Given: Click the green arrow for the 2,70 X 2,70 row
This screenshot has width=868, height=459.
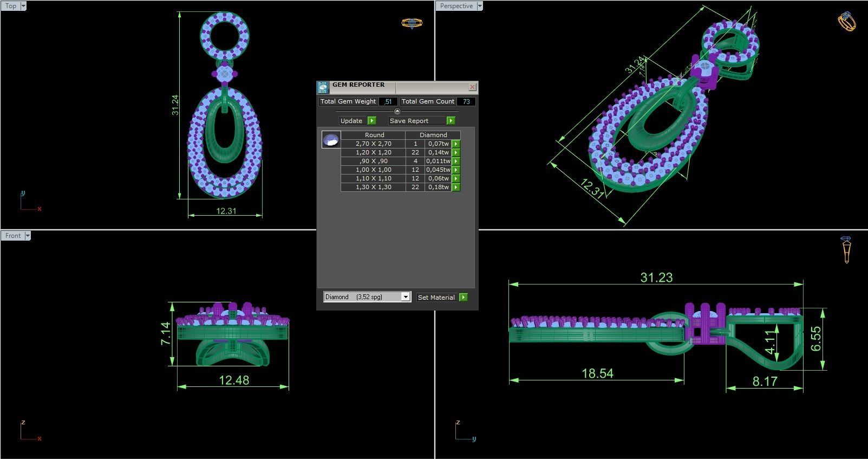Looking at the screenshot, I should click(x=456, y=144).
